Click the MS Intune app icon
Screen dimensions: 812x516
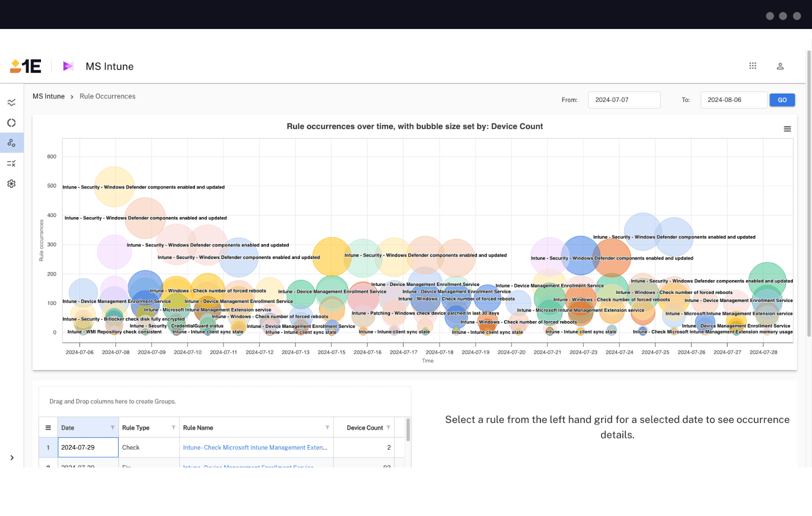[68, 66]
